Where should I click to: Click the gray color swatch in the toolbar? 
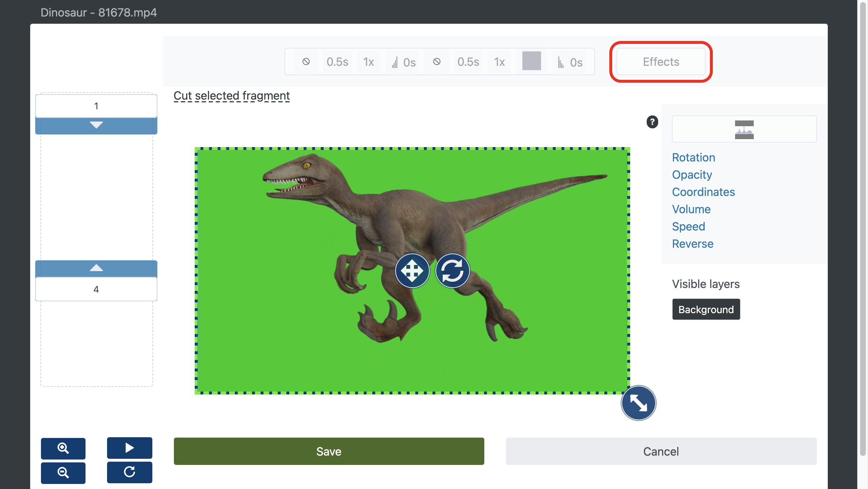(x=531, y=61)
